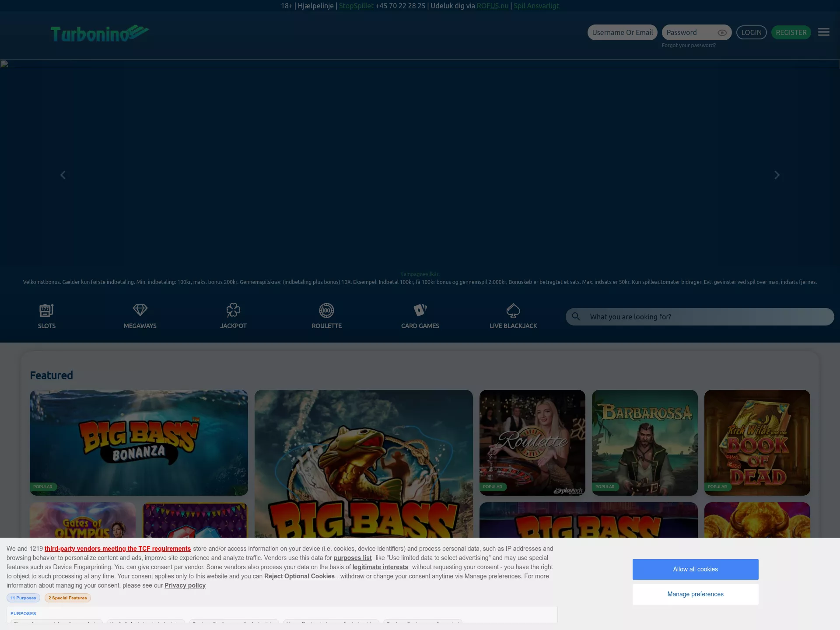Click the PURPOSES heading in cookie banner
The image size is (840, 630).
(x=23, y=613)
